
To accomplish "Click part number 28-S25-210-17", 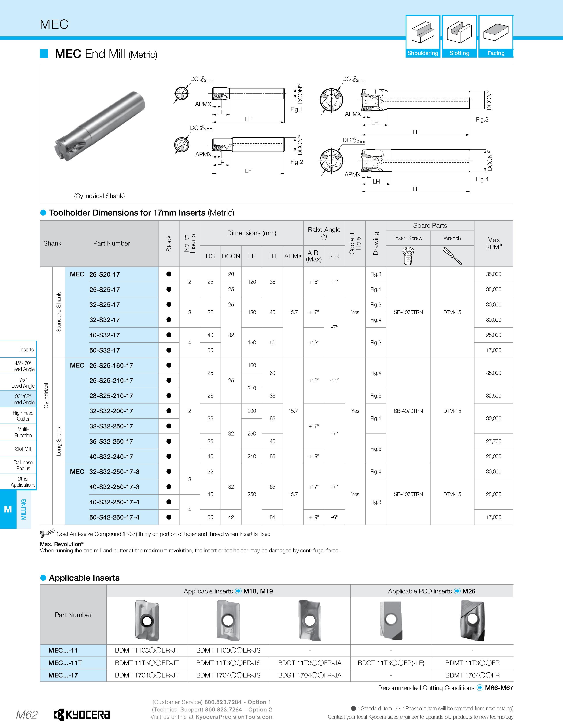I will [x=111, y=396].
